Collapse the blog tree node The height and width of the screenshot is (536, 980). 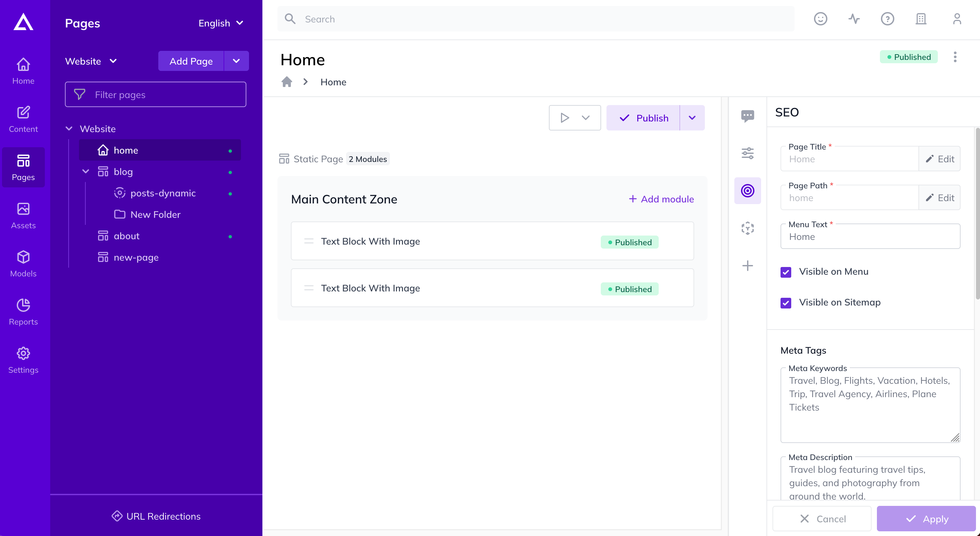pos(86,172)
